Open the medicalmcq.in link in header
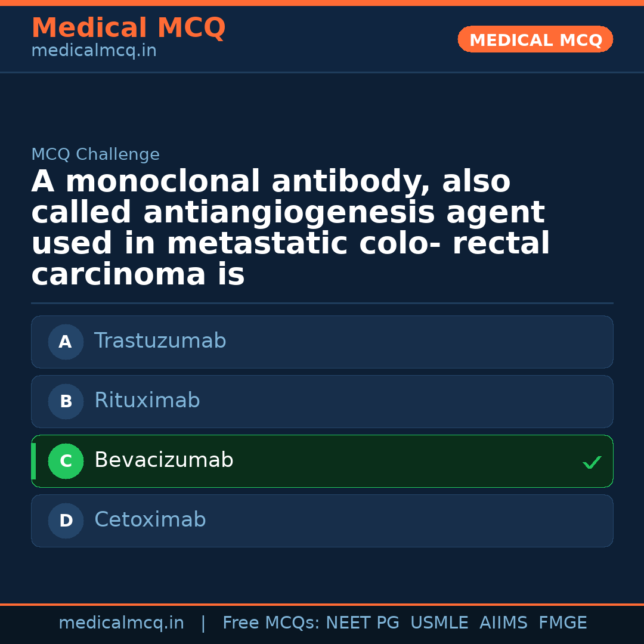The image size is (644, 644). 94,51
